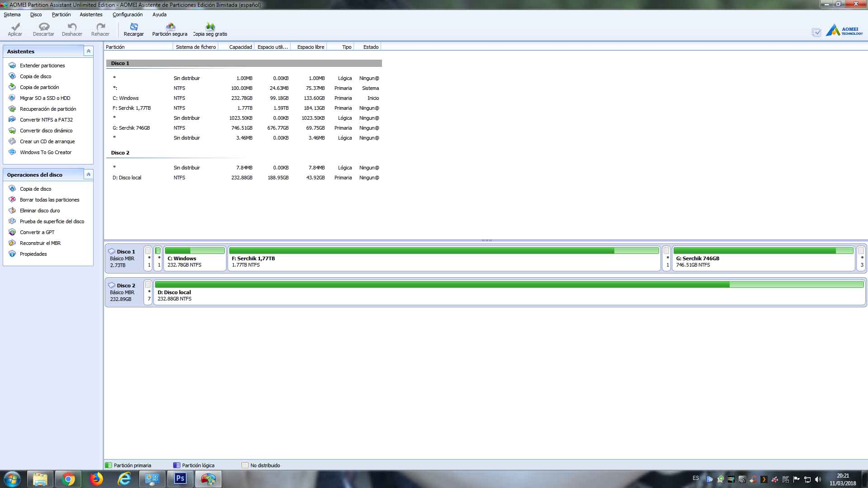
Task: Collapse the Asistentes panel
Action: coord(89,51)
